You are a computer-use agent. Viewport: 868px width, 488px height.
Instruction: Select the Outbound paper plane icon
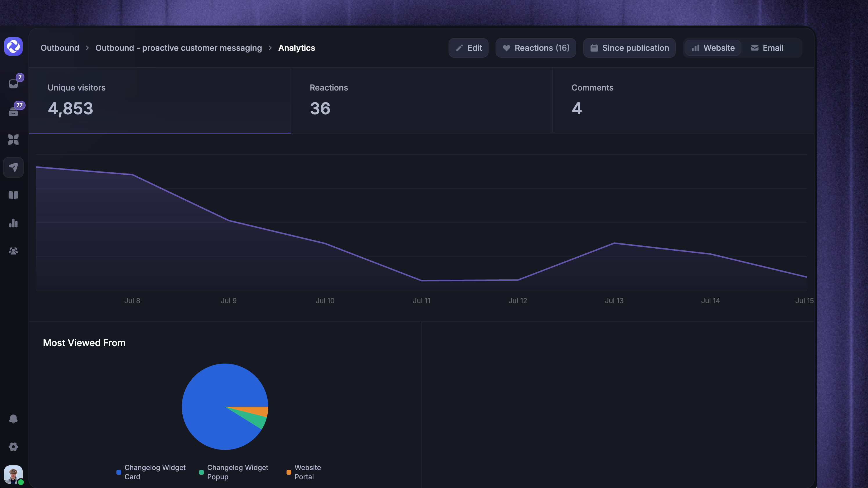(13, 167)
